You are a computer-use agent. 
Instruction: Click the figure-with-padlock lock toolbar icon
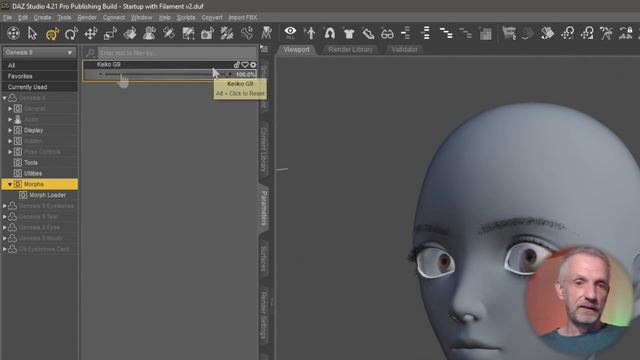(x=626, y=33)
